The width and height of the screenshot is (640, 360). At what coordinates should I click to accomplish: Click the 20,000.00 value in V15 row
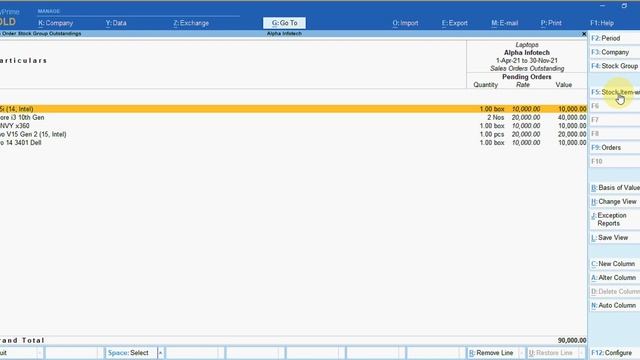click(x=572, y=134)
